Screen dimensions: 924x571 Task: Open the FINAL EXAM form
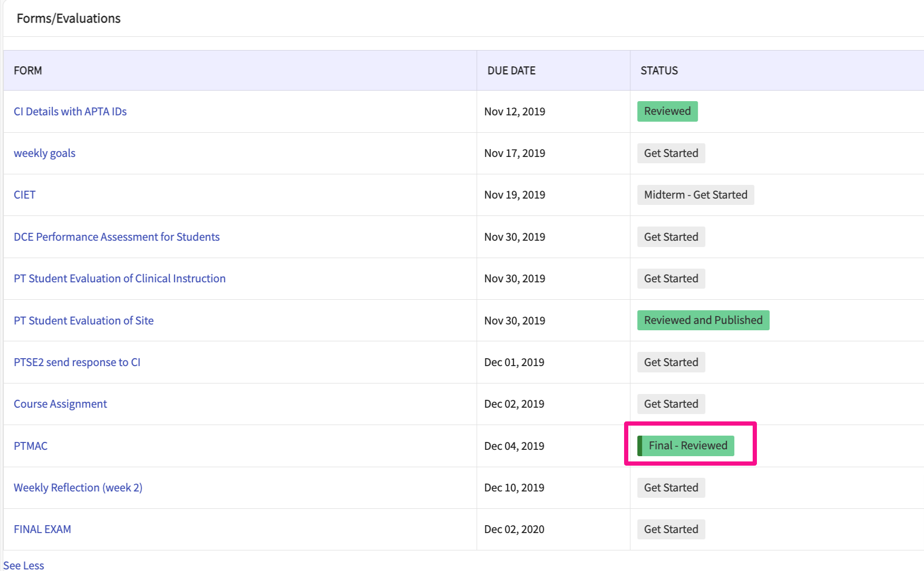click(x=42, y=529)
